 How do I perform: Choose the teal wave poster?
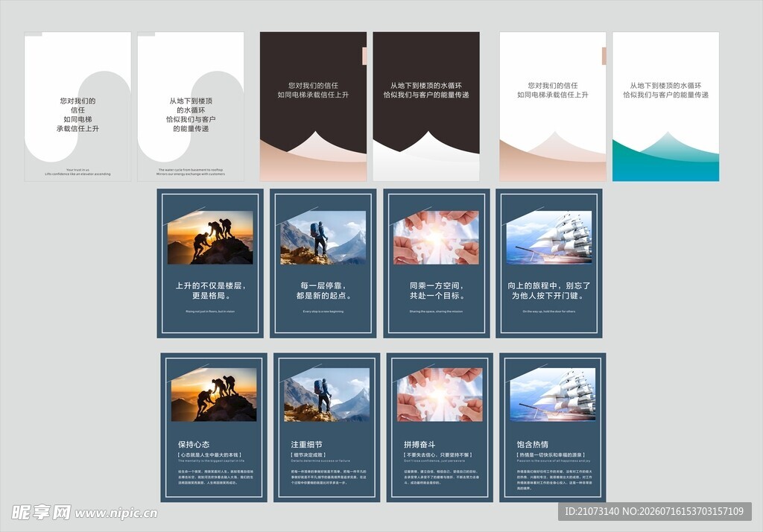click(665, 107)
